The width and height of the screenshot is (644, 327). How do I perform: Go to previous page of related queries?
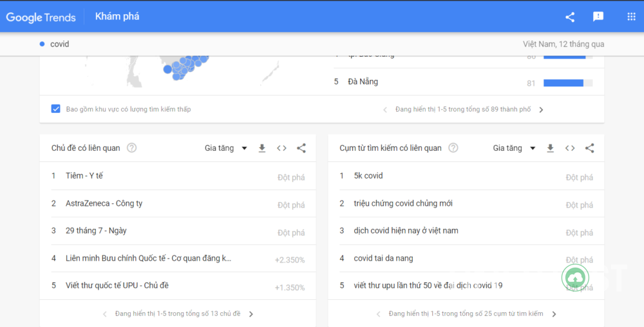click(x=378, y=314)
